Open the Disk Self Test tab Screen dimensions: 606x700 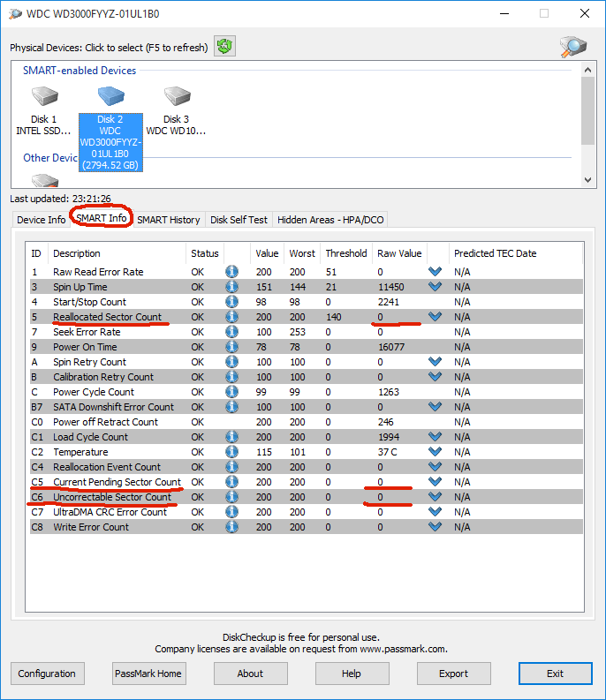(x=239, y=220)
